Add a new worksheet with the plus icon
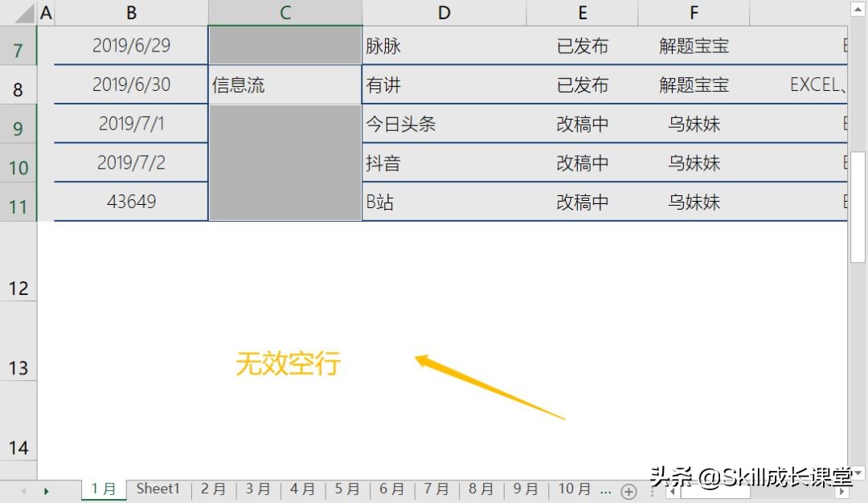The image size is (868, 503). [628, 489]
